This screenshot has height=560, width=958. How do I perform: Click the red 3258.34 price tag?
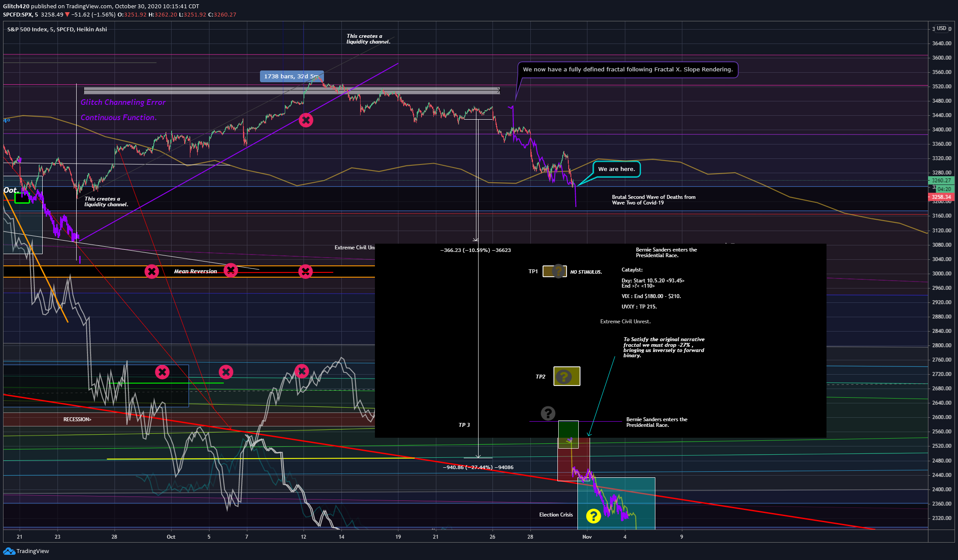coord(941,197)
